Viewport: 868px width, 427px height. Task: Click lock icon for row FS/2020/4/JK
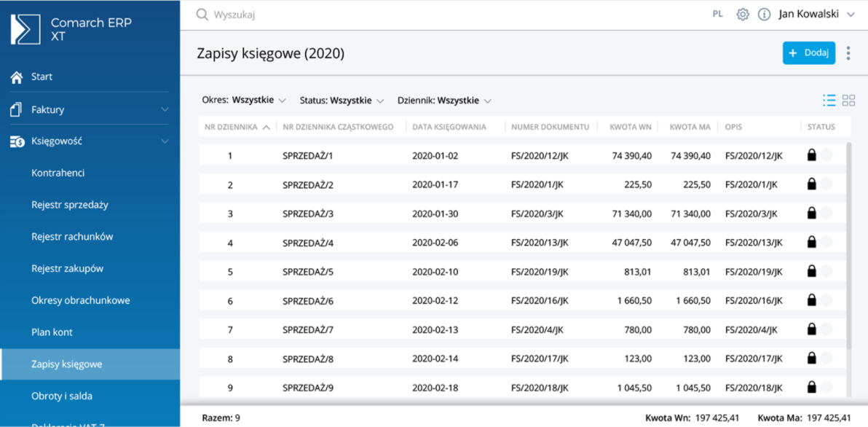click(811, 329)
